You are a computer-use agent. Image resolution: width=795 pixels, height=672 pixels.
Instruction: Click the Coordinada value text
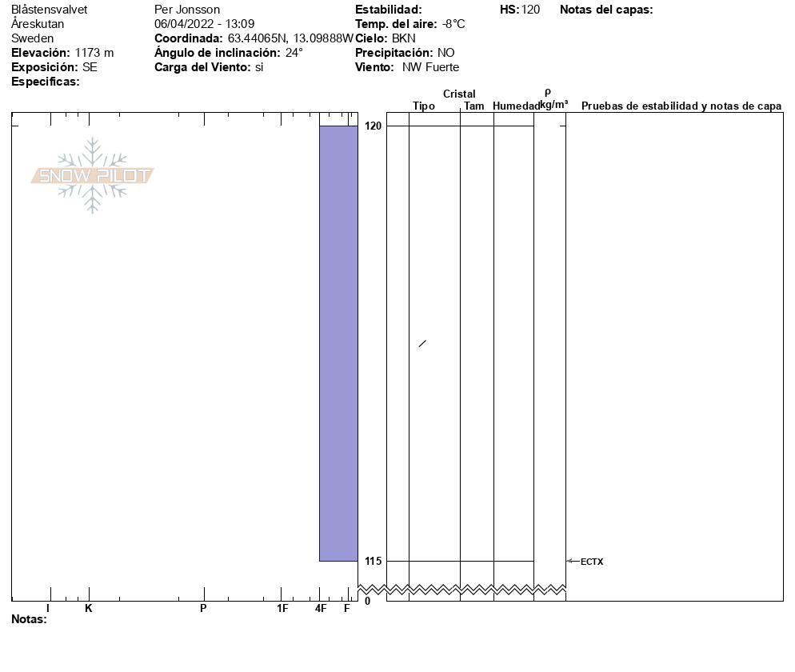click(x=290, y=38)
